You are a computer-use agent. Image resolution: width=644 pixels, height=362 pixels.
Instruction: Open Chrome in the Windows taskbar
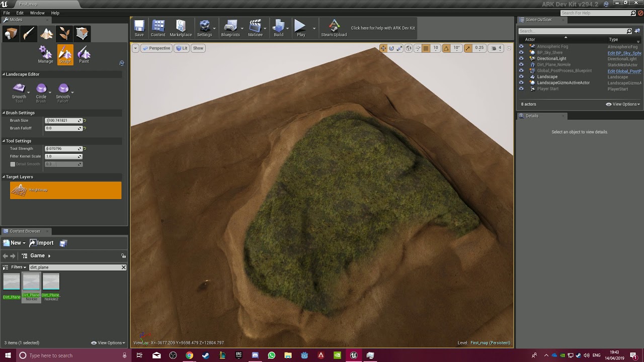[x=189, y=355]
